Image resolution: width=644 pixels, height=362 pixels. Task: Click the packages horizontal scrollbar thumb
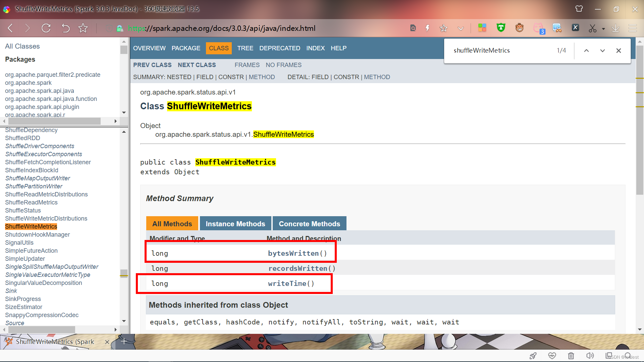54,121
